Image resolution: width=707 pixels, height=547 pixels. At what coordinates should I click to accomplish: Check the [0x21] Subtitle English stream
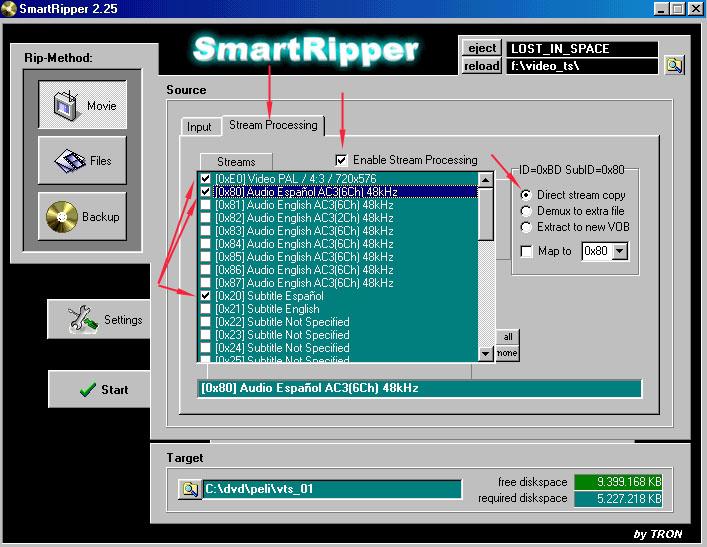coord(206,309)
